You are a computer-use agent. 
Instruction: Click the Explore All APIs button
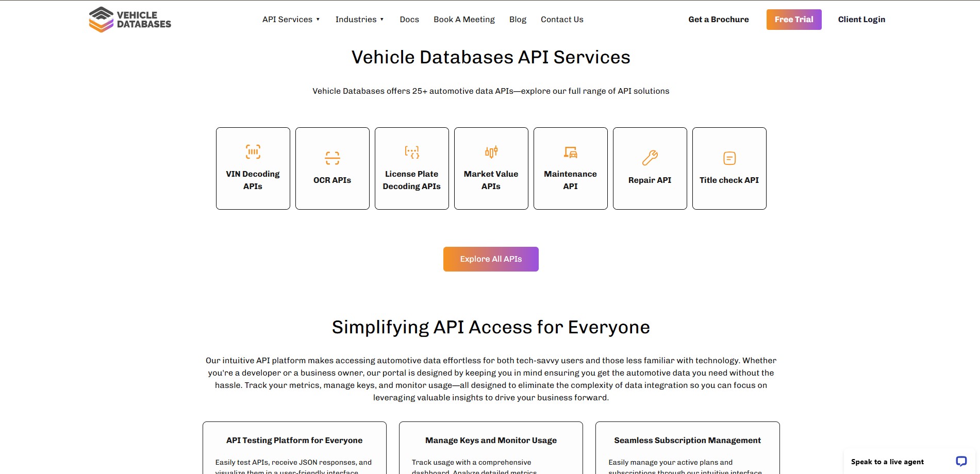tap(491, 259)
